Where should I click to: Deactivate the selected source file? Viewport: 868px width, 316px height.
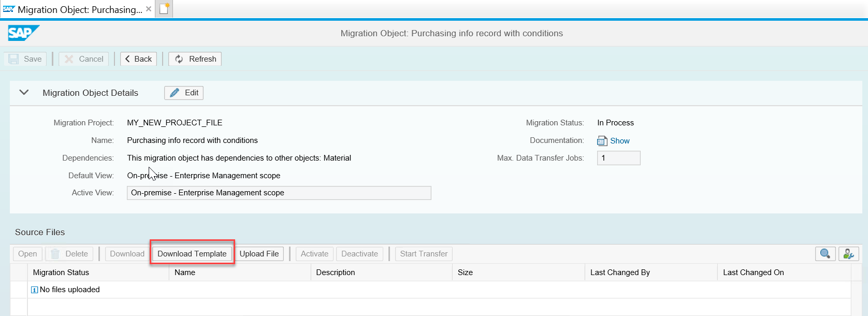(x=359, y=254)
